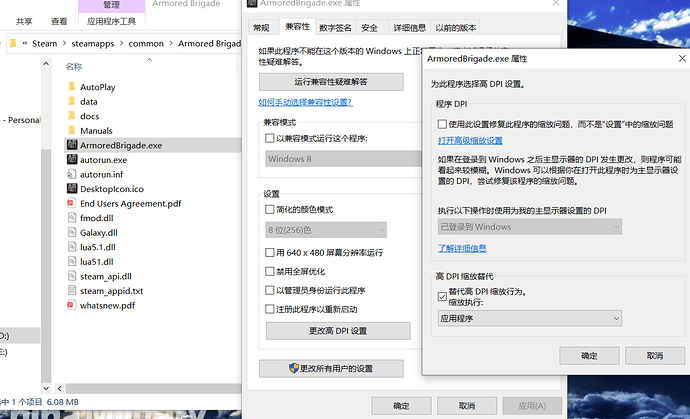Select fmod.dll file icon
The width and height of the screenshot is (690, 419).
click(x=72, y=217)
